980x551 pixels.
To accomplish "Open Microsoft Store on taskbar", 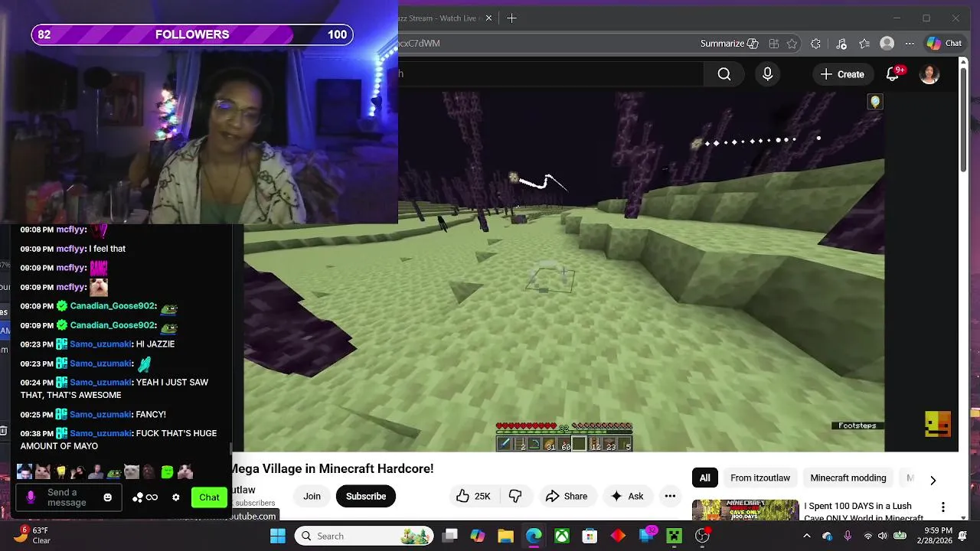I will [590, 536].
